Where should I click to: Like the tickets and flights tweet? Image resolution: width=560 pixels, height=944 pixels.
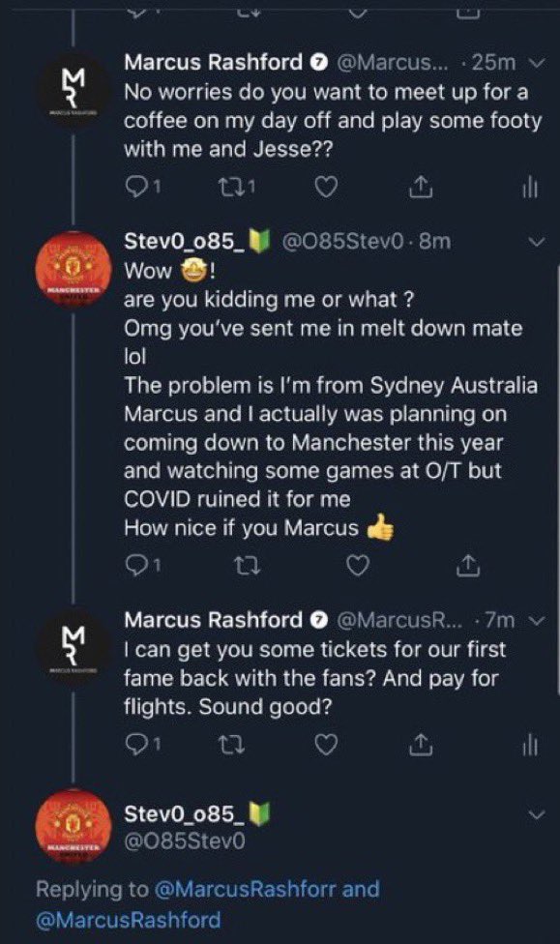pyautogui.click(x=326, y=746)
